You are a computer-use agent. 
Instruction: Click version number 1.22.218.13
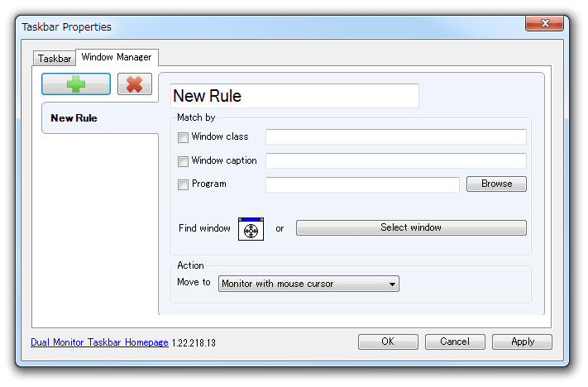pos(194,343)
